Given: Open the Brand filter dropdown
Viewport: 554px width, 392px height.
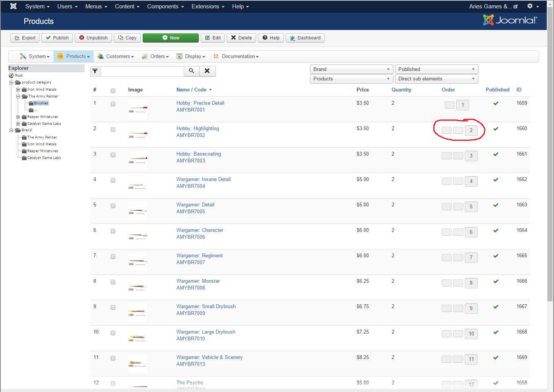Looking at the screenshot, I should click(x=352, y=69).
